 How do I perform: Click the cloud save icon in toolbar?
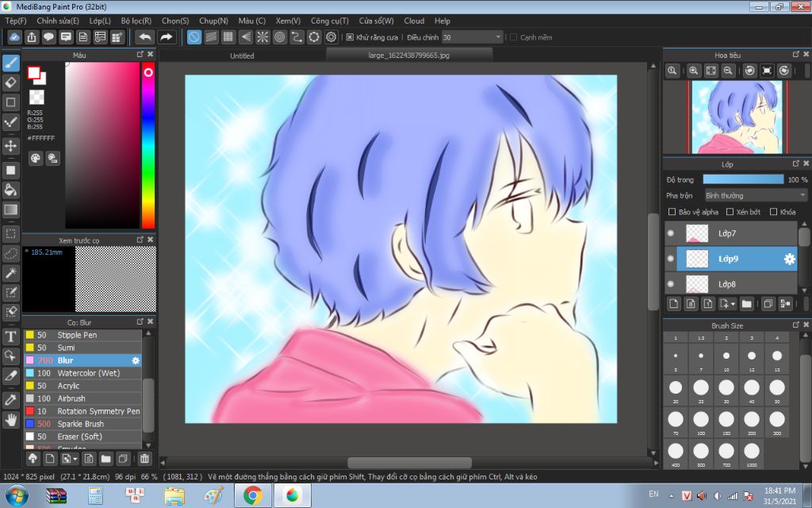coord(14,37)
